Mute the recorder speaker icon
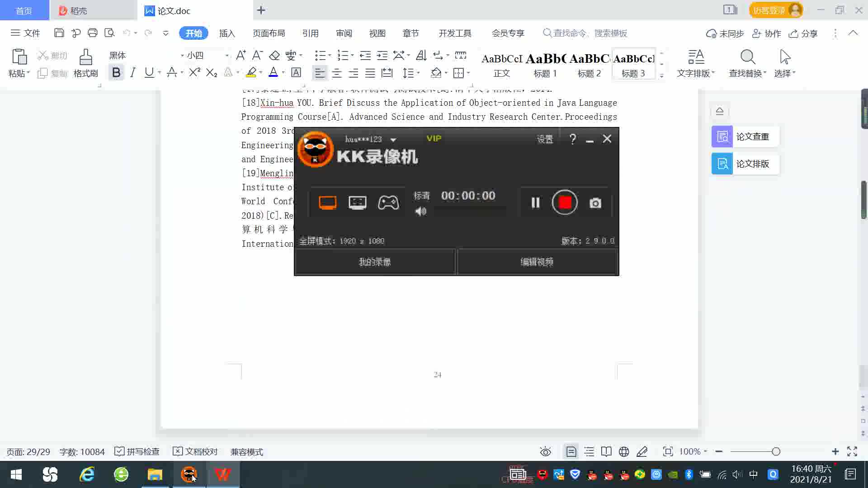868x488 pixels. (421, 211)
